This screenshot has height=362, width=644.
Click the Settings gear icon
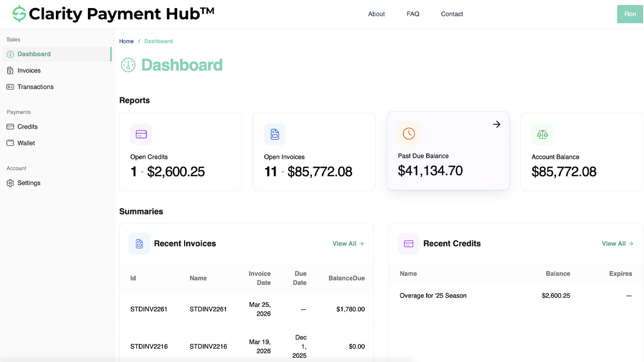pos(10,183)
